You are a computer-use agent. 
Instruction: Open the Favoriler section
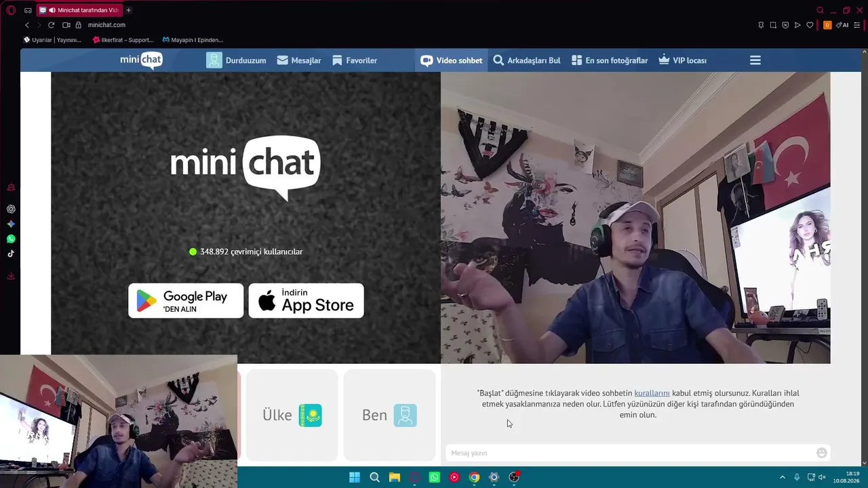click(x=355, y=60)
